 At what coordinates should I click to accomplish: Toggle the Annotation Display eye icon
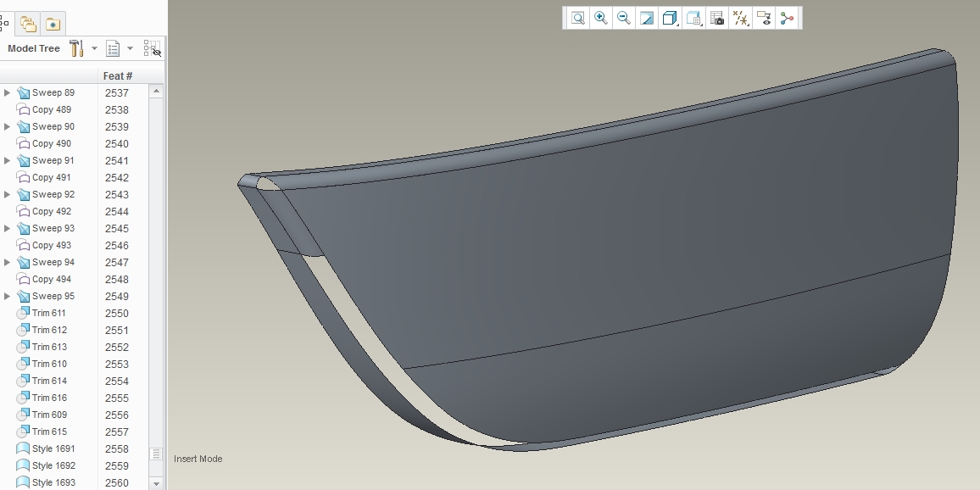(764, 18)
